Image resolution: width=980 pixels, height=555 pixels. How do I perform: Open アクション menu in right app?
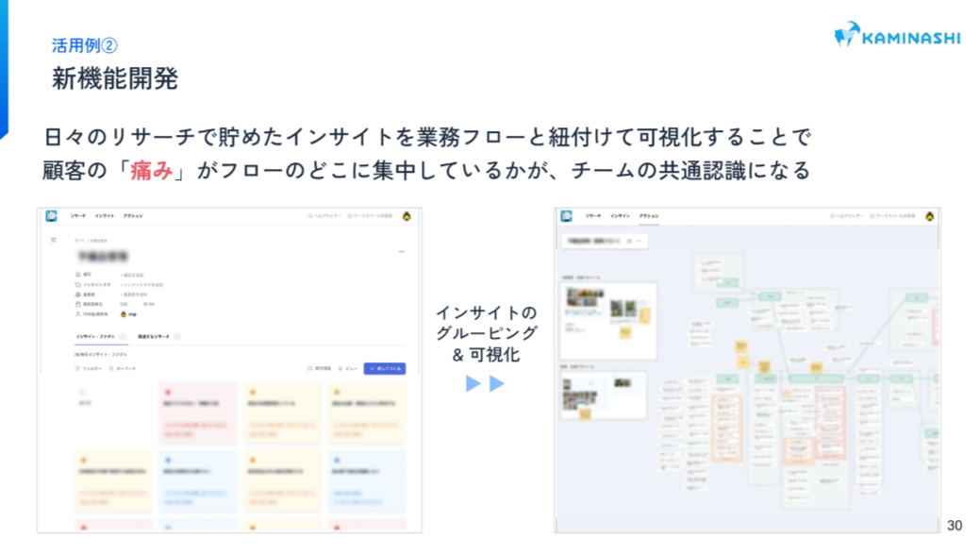(649, 216)
